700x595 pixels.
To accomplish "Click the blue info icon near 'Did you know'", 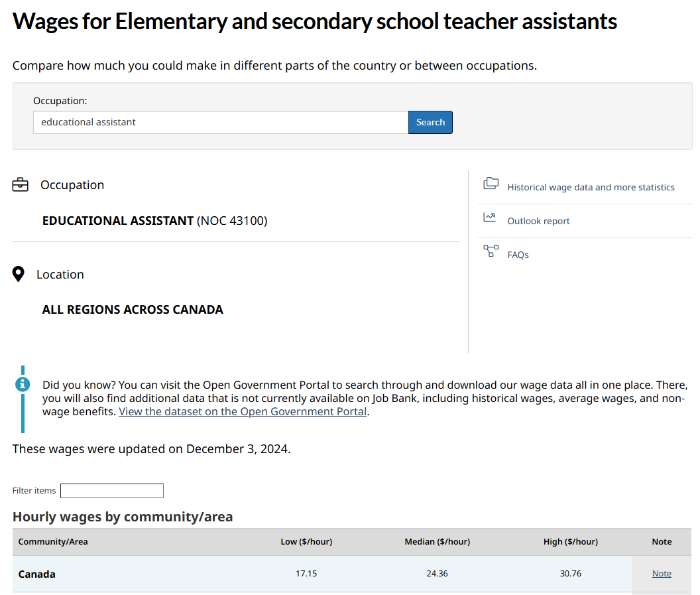I will pyautogui.click(x=23, y=384).
